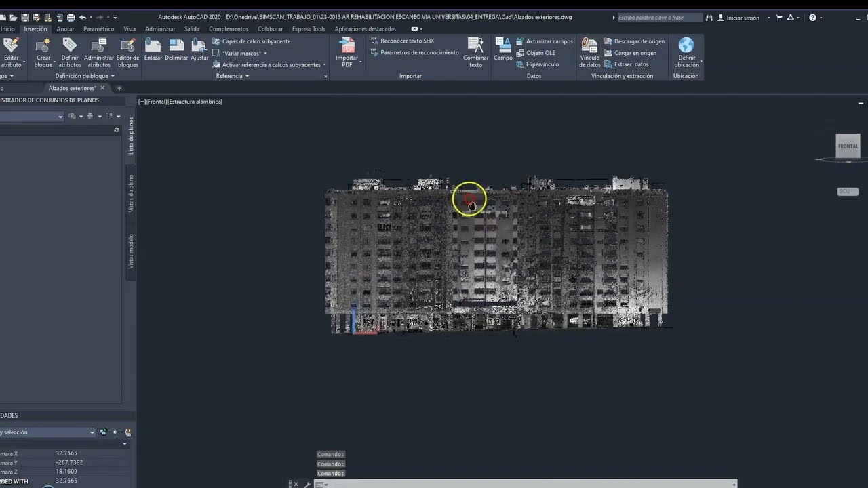Select the Lista de planos side tab
Screen dimensions: 868x488
132,136
